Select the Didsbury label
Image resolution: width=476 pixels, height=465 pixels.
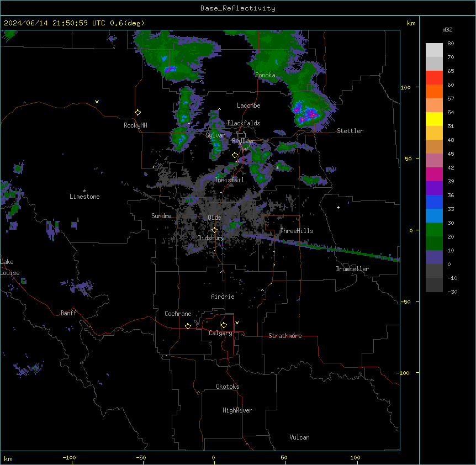(x=211, y=238)
